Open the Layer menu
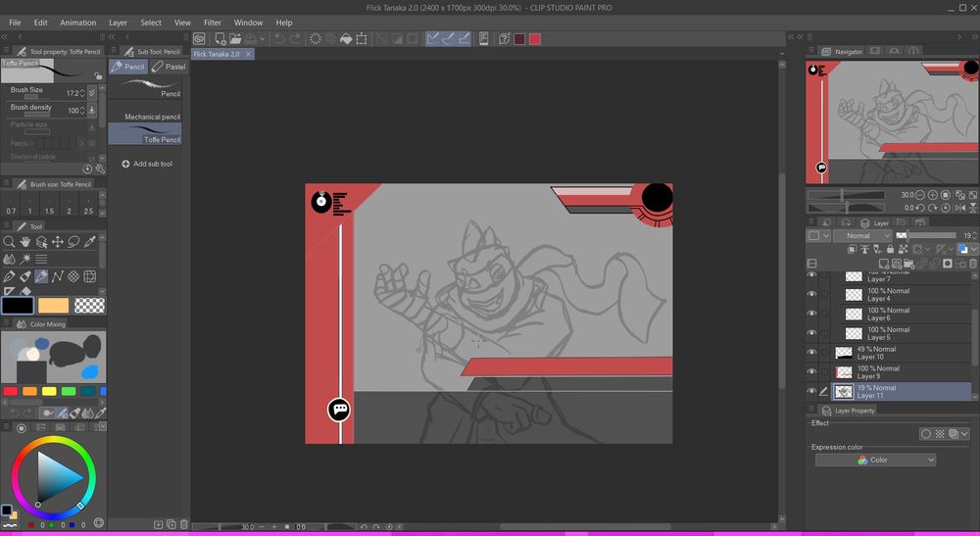This screenshot has height=536, width=980. coord(119,23)
